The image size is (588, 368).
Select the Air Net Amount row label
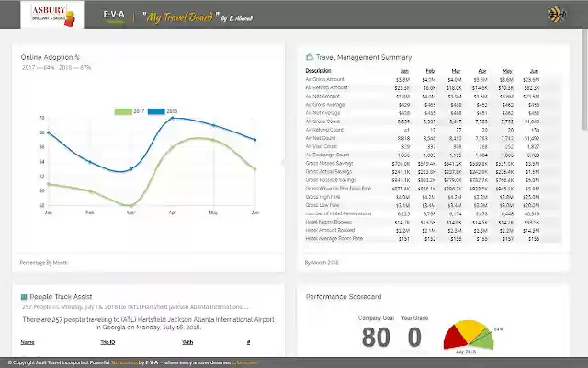click(322, 96)
